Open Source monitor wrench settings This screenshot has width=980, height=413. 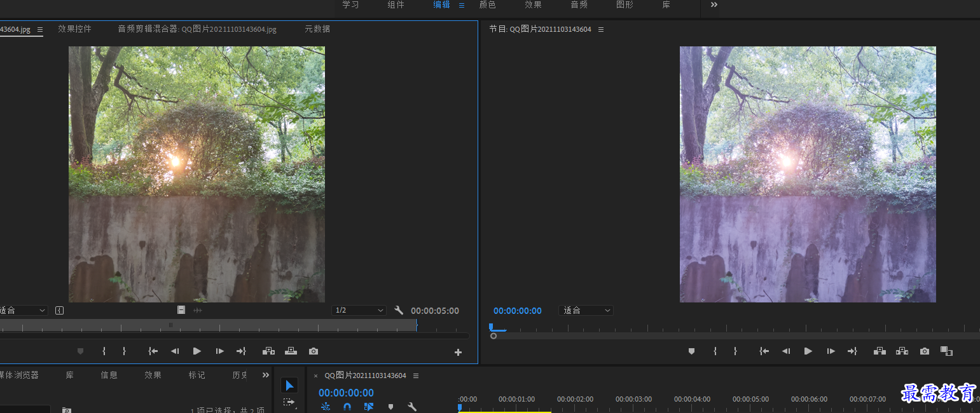(399, 310)
